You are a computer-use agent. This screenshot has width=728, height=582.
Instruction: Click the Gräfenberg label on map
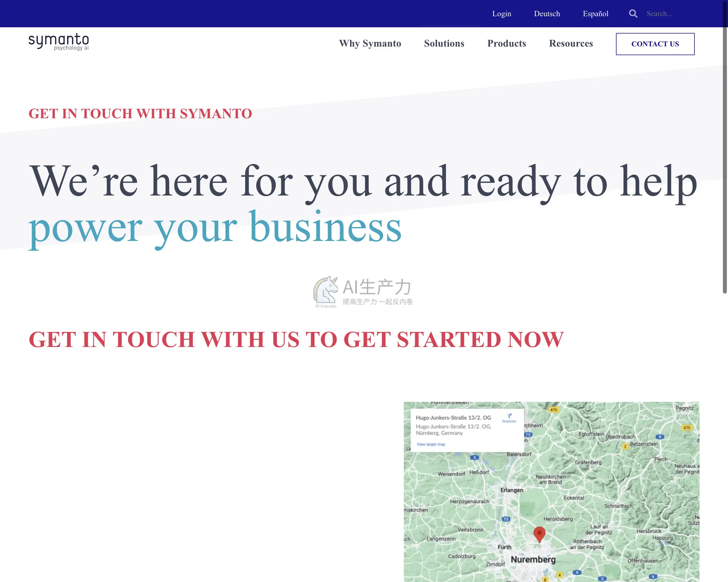tap(588, 462)
